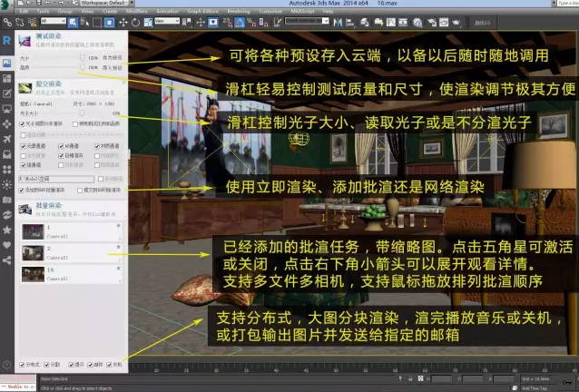Open the star favorites icon in sidebar

click(x=6, y=230)
